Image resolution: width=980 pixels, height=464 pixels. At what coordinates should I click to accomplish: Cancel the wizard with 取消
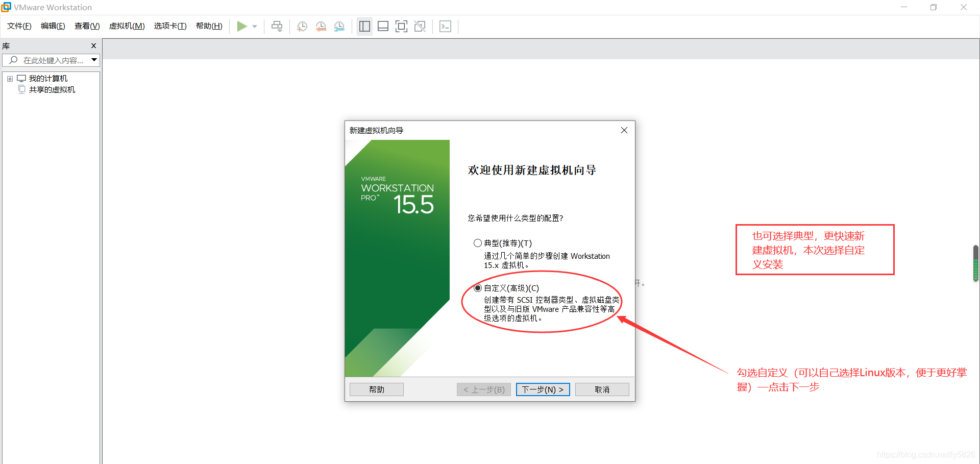coord(602,389)
